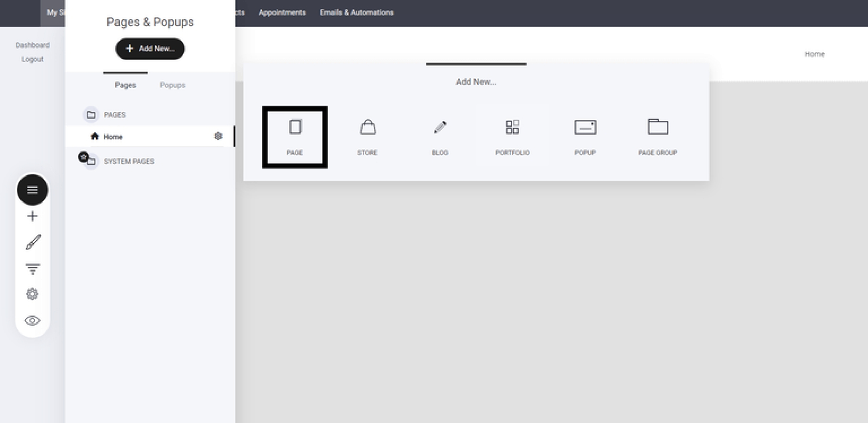Viewport: 868px width, 423px height.
Task: Open the filter lines icon in sidebar
Action: click(x=32, y=268)
